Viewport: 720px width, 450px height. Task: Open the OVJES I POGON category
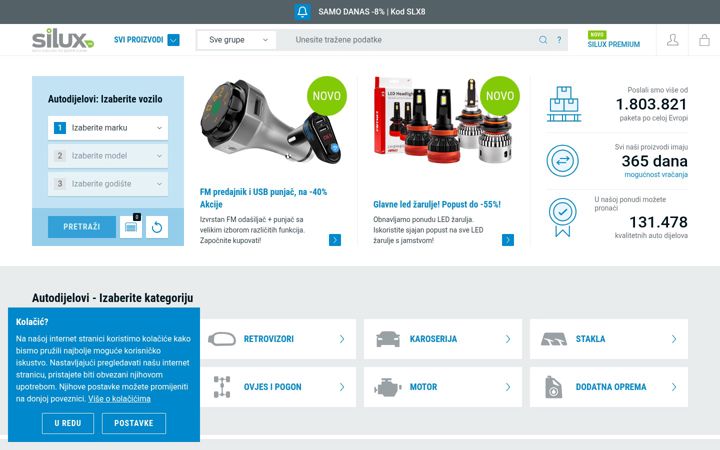pyautogui.click(x=273, y=387)
